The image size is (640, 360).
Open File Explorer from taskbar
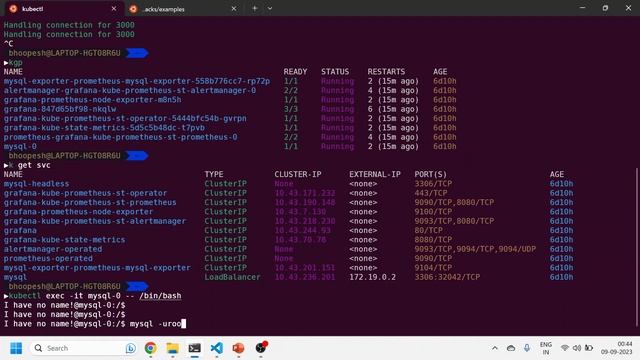point(173,348)
